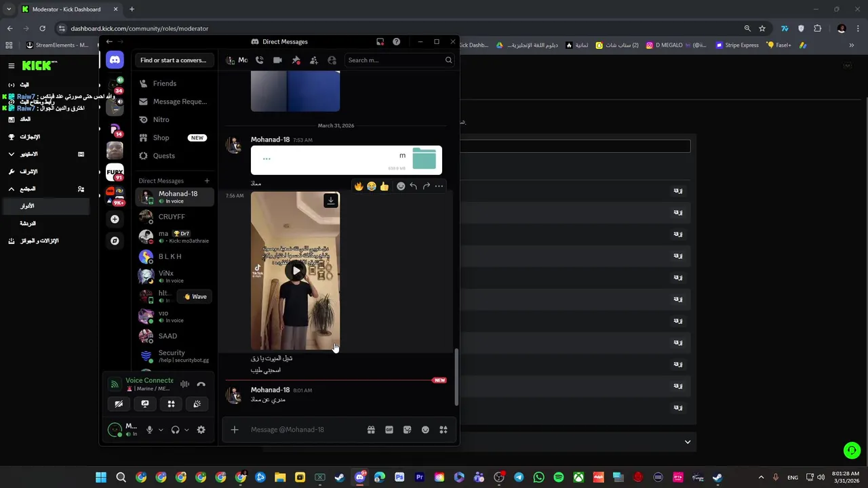Open the B L K H conversation
Image resolution: width=868 pixels, height=488 pixels.
(175, 257)
